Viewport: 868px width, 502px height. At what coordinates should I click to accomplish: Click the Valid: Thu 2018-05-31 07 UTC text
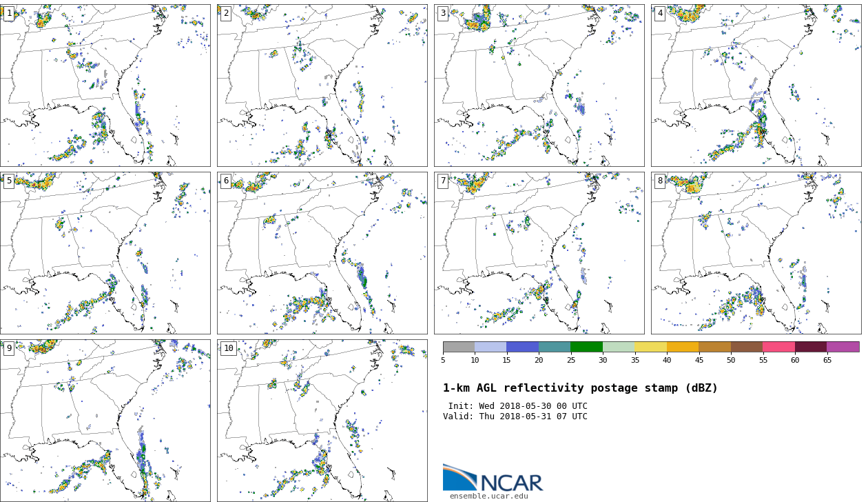pyautogui.click(x=515, y=416)
